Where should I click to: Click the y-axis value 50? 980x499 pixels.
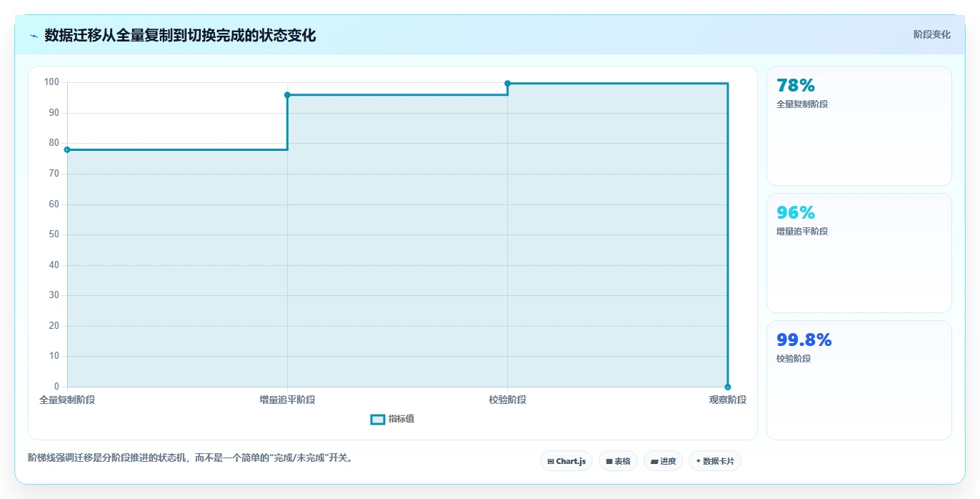[x=54, y=234]
